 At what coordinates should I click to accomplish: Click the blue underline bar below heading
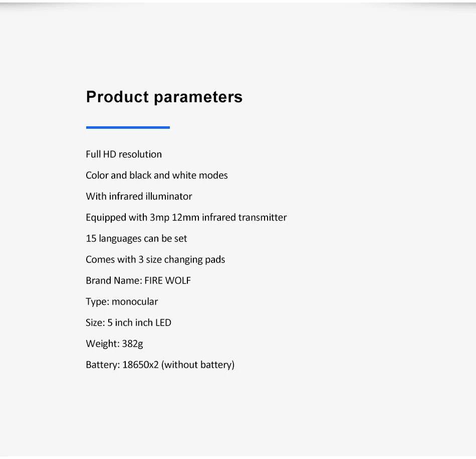[128, 127]
